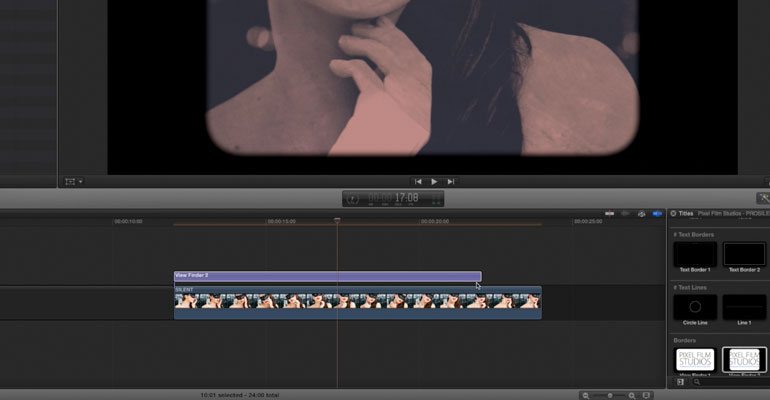
Task: Click the titles browser search magnifier
Action: 696,382
